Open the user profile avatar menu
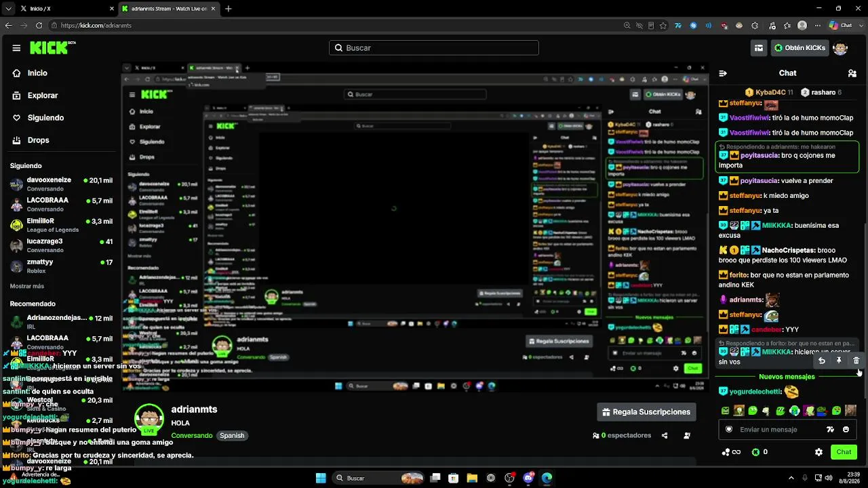The height and width of the screenshot is (488, 868). point(840,48)
